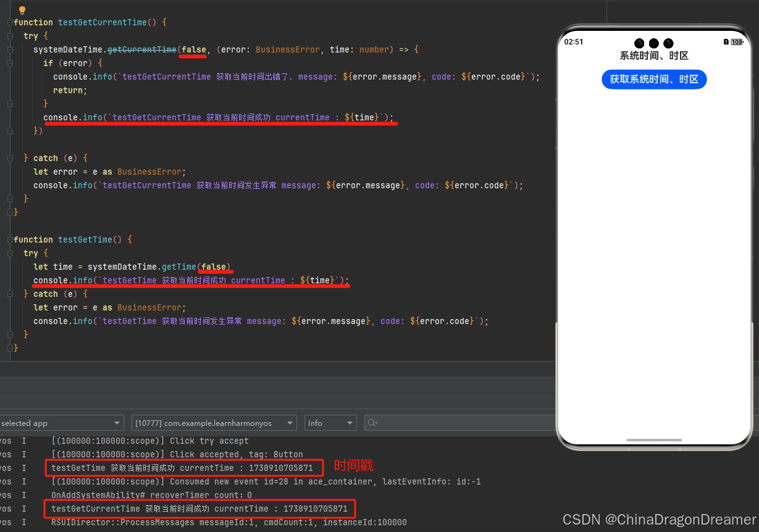Click the testGetCurrentTime currentTime 1738910705871 log row

(x=199, y=509)
